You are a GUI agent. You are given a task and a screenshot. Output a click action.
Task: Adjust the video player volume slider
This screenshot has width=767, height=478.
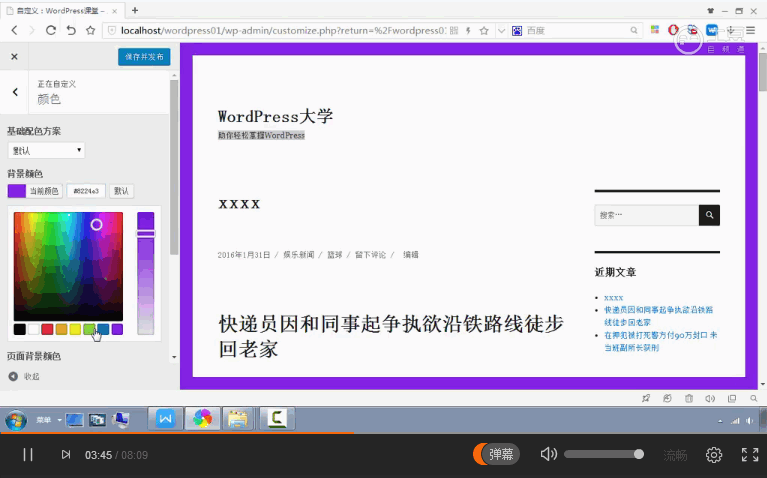click(x=604, y=454)
